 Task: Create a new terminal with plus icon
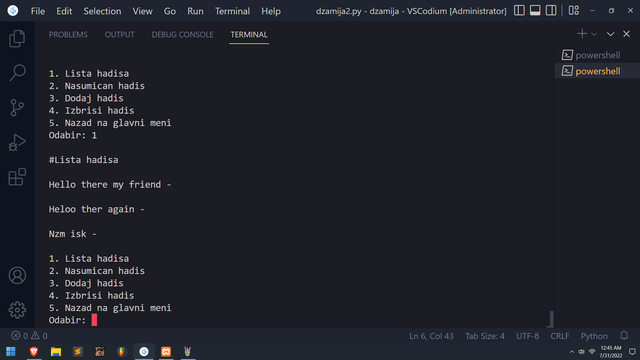(x=582, y=34)
